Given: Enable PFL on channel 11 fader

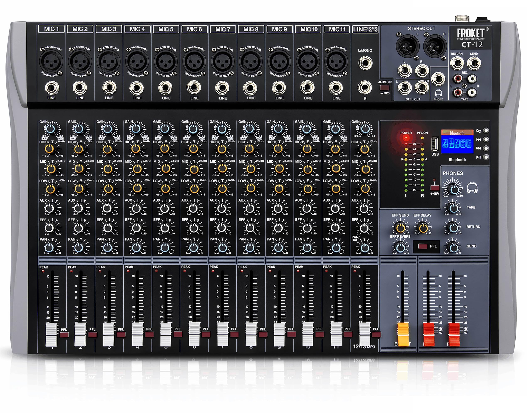Looking at the screenshot, I should 348,335.
